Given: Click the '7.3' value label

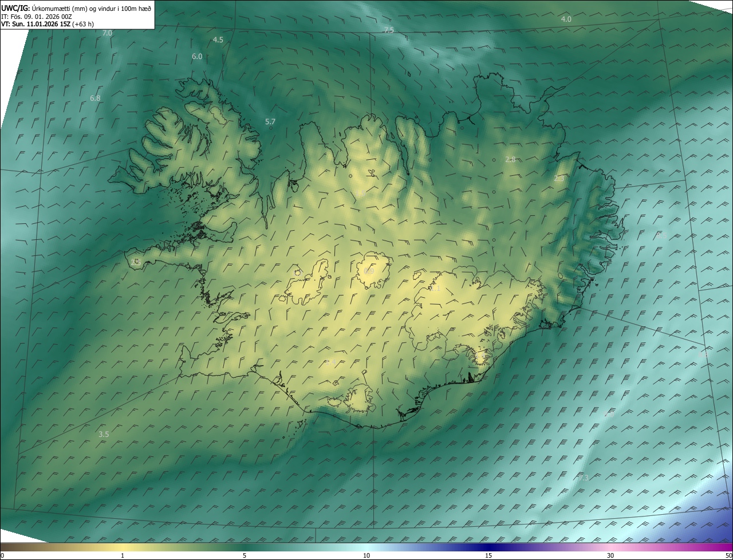Looking at the screenshot, I should tap(583, 478).
